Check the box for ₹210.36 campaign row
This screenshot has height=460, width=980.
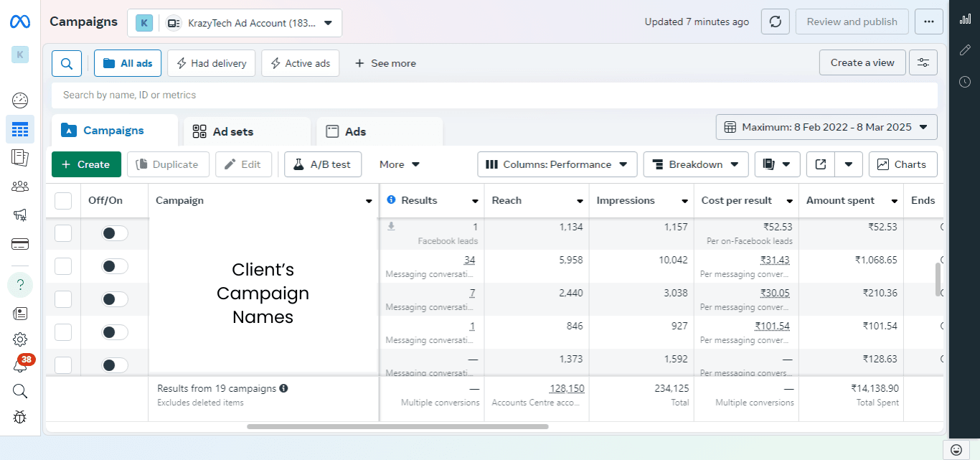(x=63, y=299)
